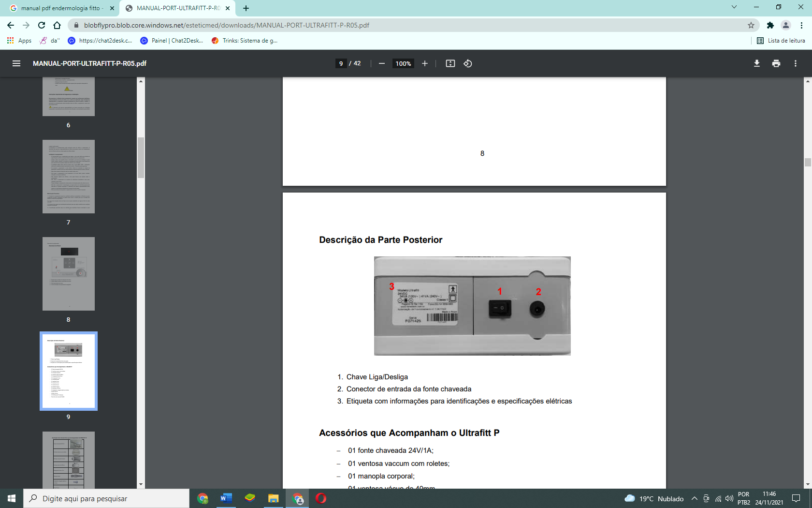Download the PDF file
Viewport: 812px width, 508px height.
coord(757,63)
